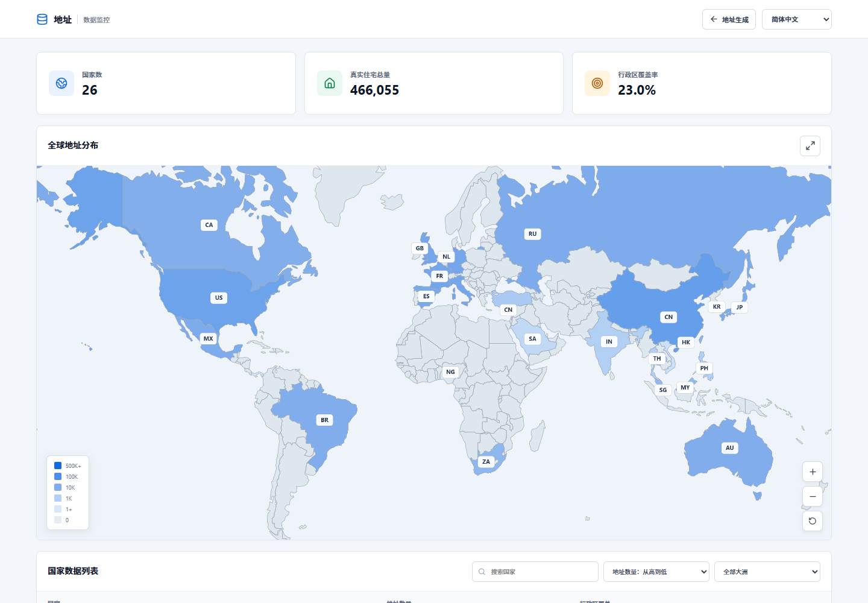Select the KR marker on the map
This screenshot has height=603, width=868.
point(717,306)
